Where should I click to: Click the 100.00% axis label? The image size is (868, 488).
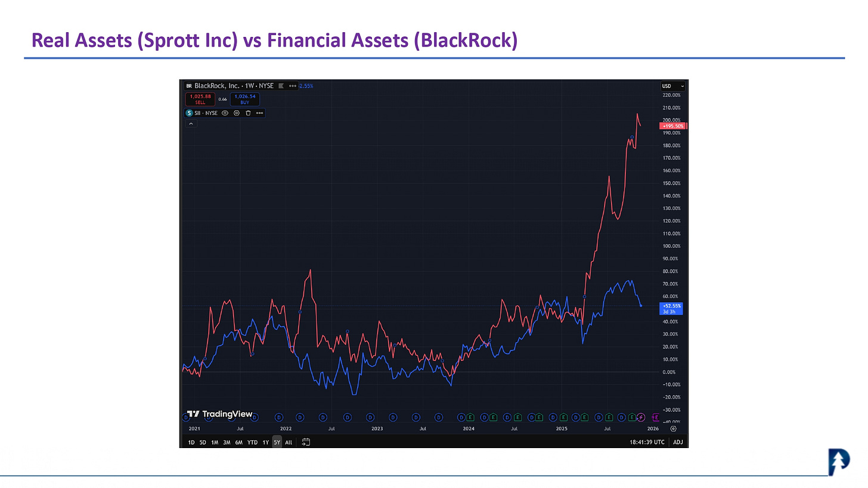tap(671, 246)
